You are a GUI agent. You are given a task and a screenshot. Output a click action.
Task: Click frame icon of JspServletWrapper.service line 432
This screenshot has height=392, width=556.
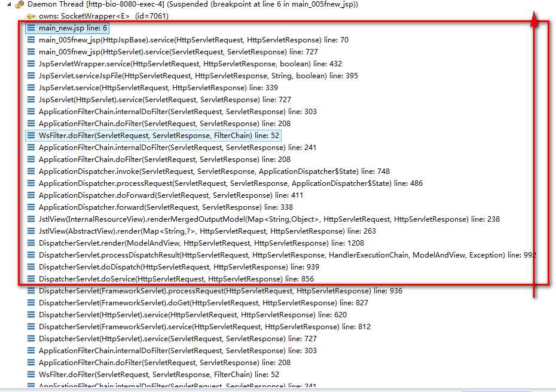tap(31, 64)
